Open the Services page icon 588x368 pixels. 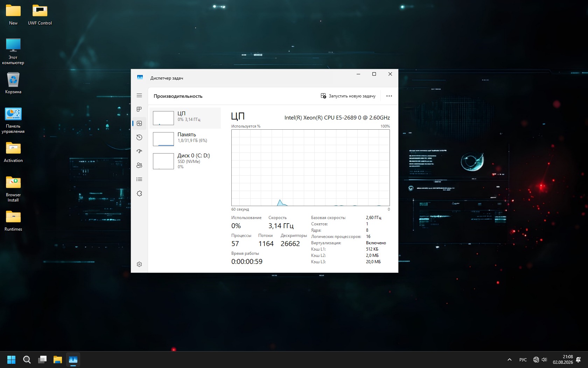(x=139, y=193)
